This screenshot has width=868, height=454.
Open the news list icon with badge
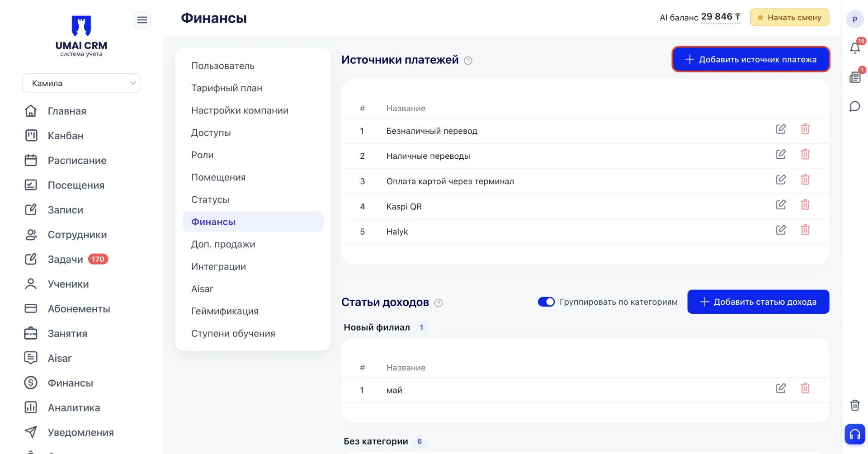tap(855, 77)
